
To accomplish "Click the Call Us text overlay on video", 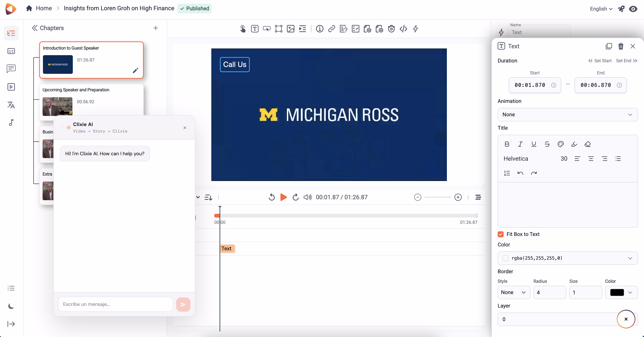I will tap(234, 64).
